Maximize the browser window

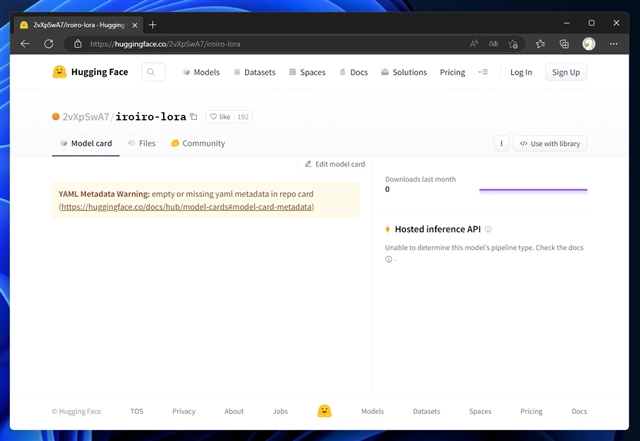tap(591, 23)
